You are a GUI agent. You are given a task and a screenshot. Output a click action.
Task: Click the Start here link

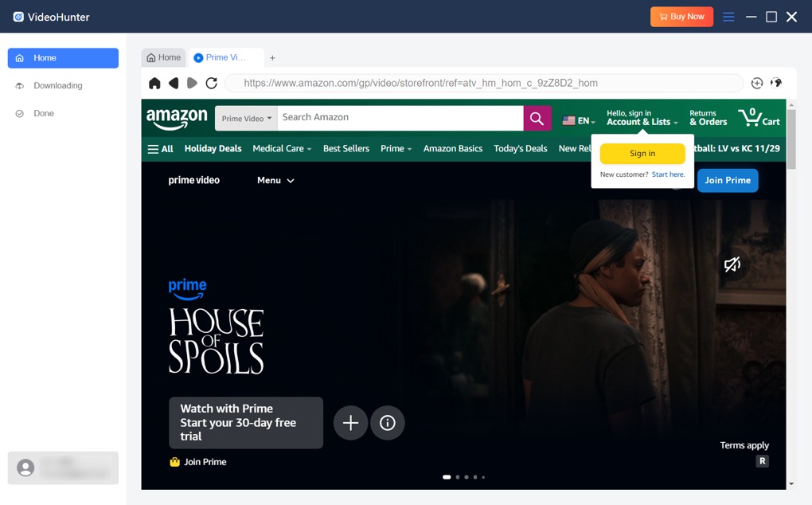click(x=668, y=174)
